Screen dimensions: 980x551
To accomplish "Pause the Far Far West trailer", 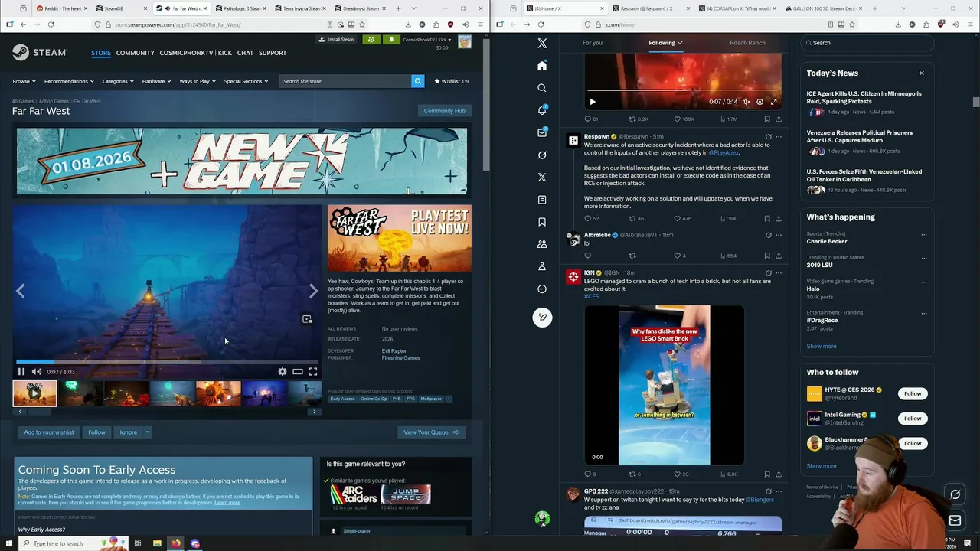I will tap(21, 372).
